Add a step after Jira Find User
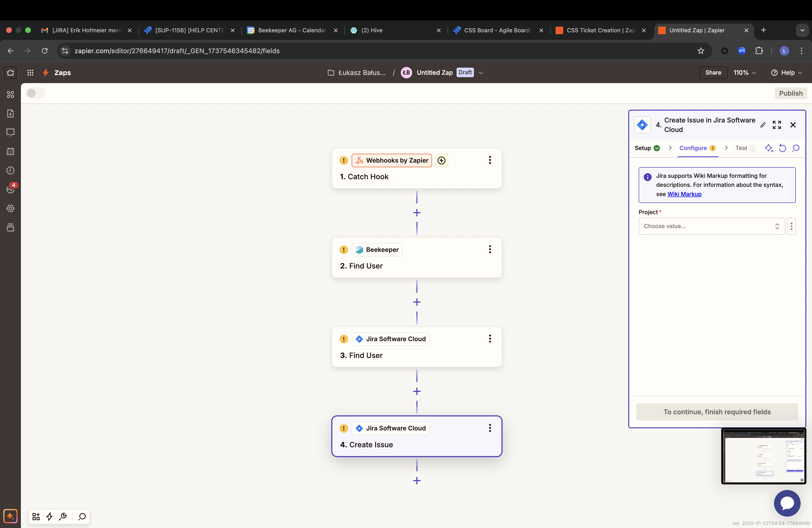The image size is (812, 528). click(417, 391)
